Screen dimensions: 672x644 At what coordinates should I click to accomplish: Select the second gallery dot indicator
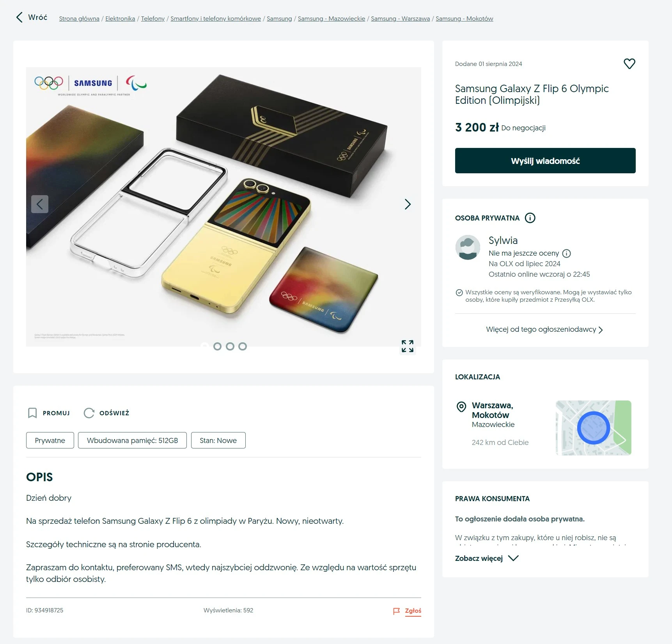click(x=218, y=346)
